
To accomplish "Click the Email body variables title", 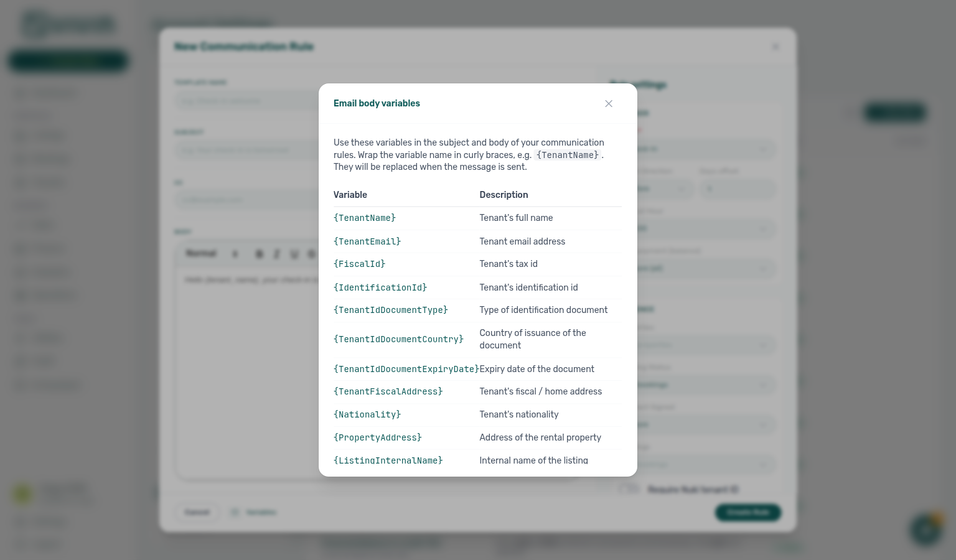I will (x=377, y=103).
